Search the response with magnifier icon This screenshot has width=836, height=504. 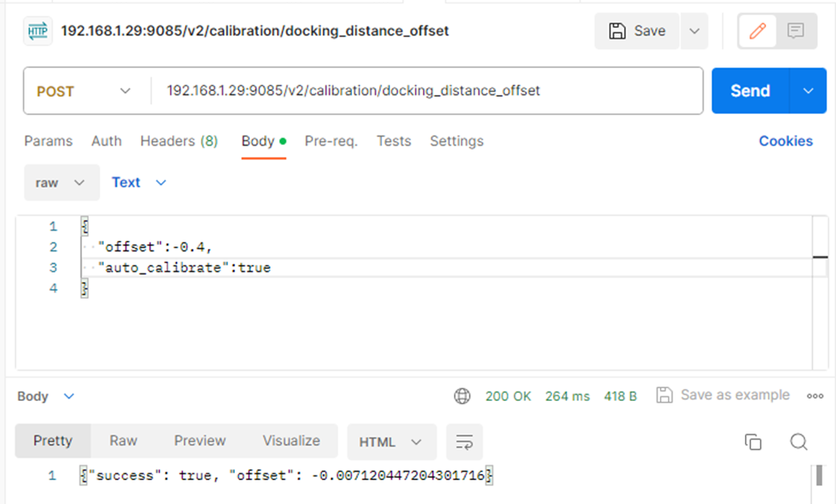click(x=799, y=441)
